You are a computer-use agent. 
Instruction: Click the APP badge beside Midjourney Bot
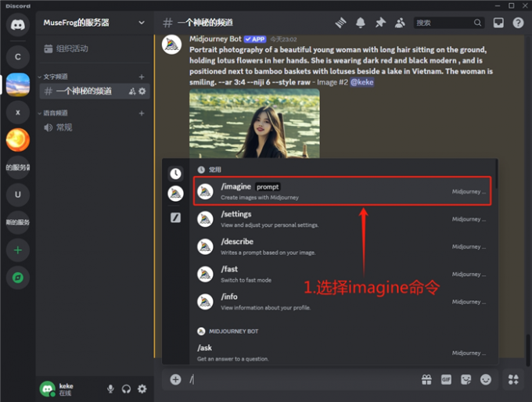(255, 39)
